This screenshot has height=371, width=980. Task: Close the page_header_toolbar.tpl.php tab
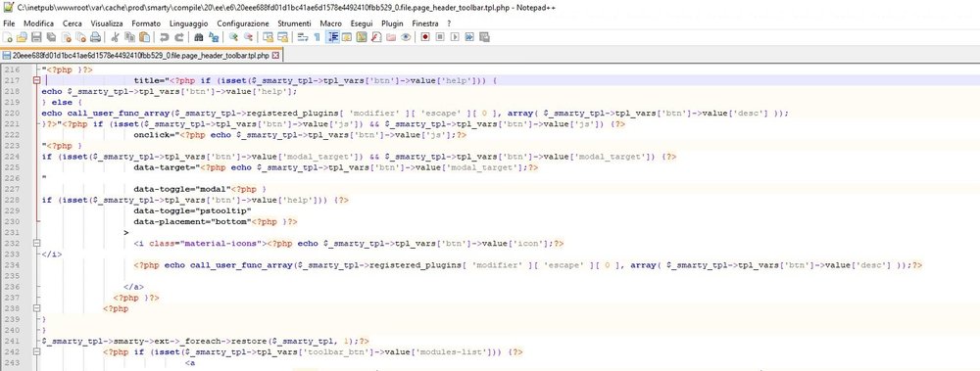(275, 56)
